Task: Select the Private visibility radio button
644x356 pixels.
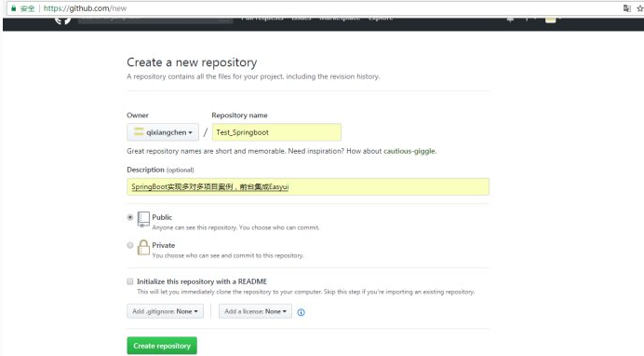Action: 130,245
